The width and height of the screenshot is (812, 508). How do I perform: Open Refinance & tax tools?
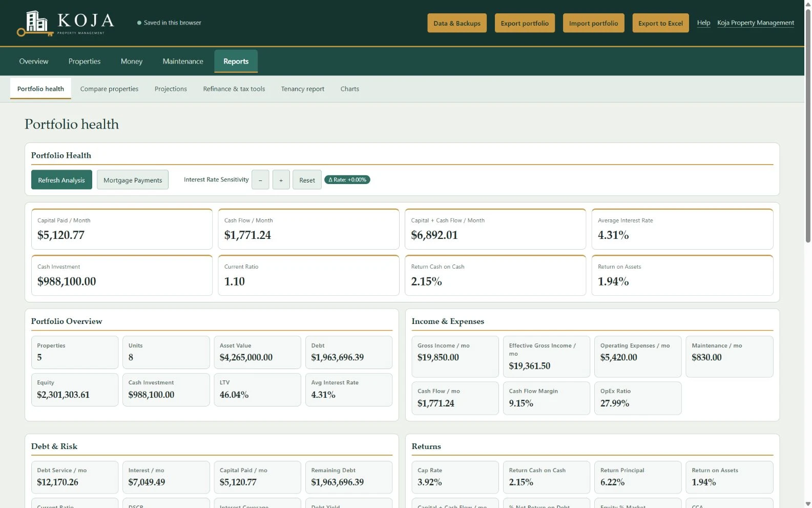coord(234,89)
